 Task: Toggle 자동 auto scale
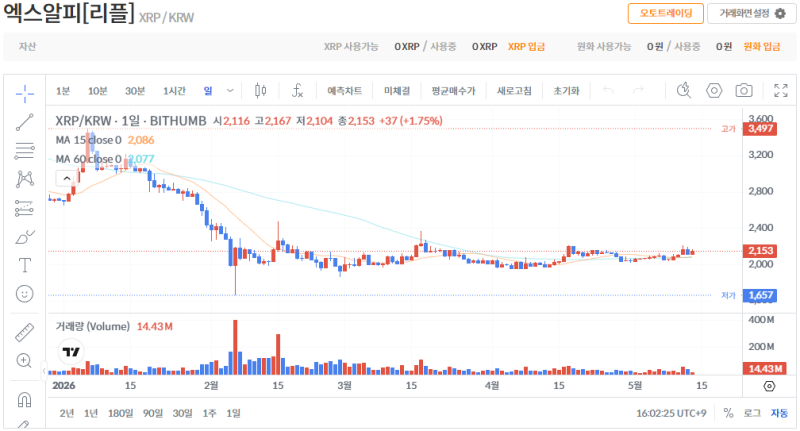(779, 413)
